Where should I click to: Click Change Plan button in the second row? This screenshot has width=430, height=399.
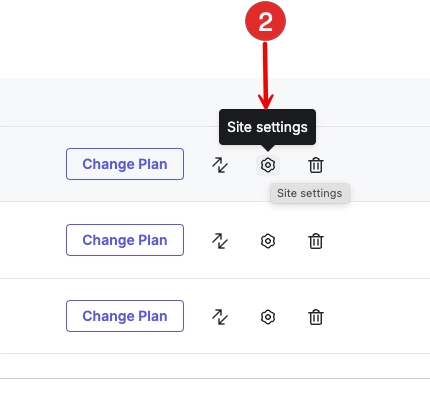coord(125,240)
